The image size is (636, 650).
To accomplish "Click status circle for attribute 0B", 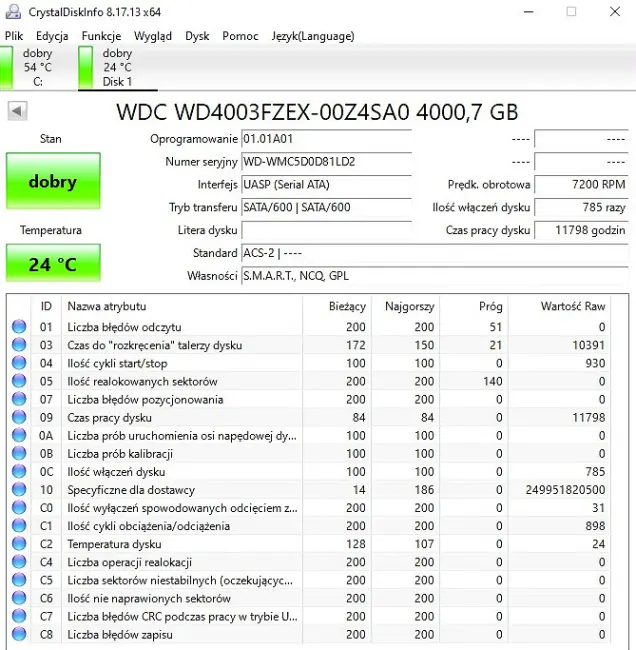I will click(x=19, y=454).
